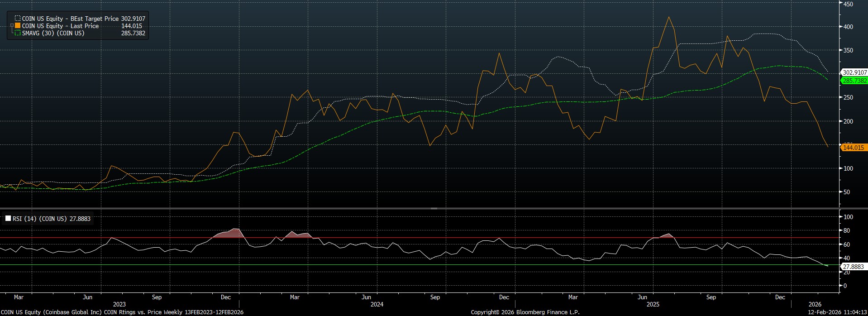This screenshot has height=316, width=868.
Task: Click the 302.9107 value in the top legend
Action: tap(133, 19)
